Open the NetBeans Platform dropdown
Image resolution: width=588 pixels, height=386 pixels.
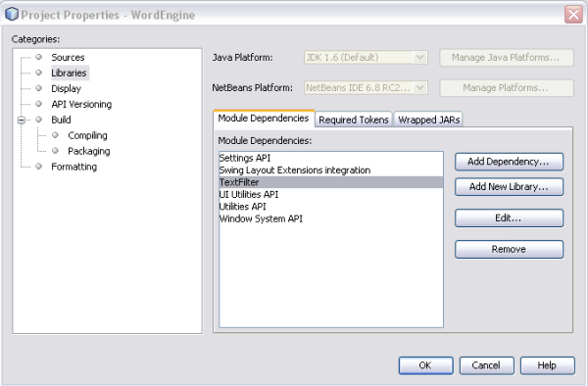click(x=366, y=88)
